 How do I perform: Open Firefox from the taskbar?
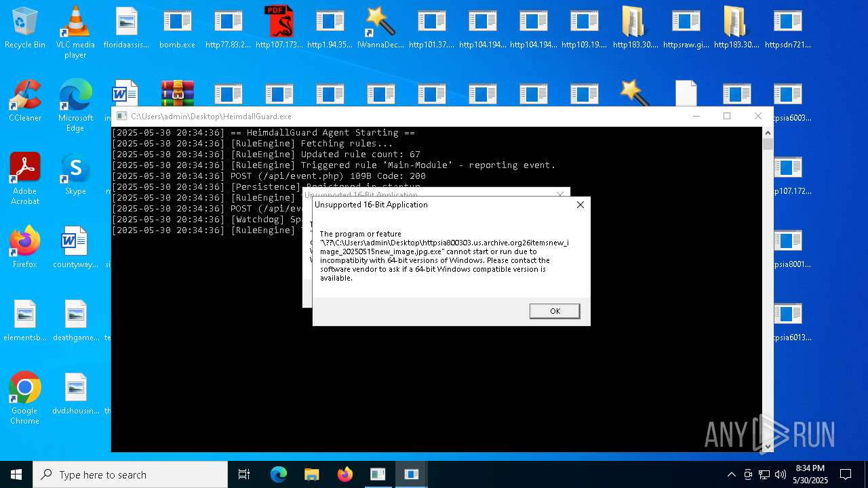click(x=345, y=474)
